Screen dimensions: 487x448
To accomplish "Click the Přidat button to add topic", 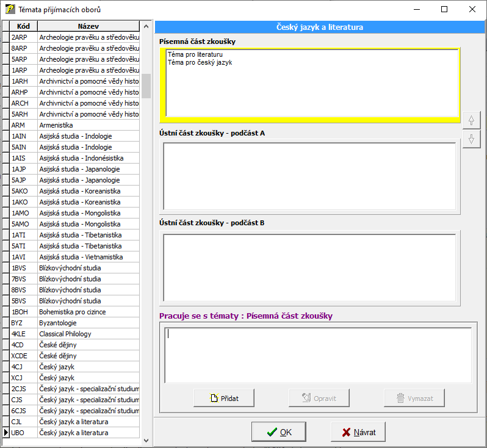I will point(224,398).
